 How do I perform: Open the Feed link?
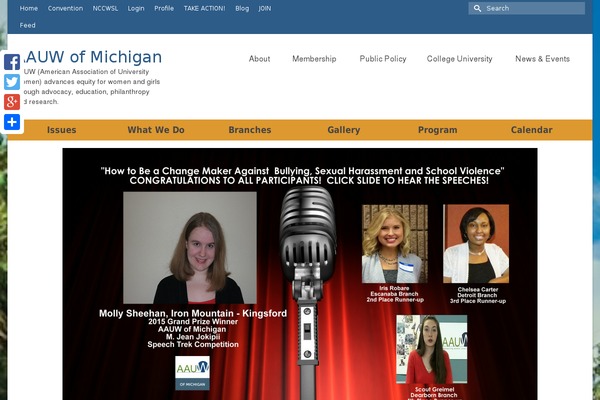pos(28,25)
